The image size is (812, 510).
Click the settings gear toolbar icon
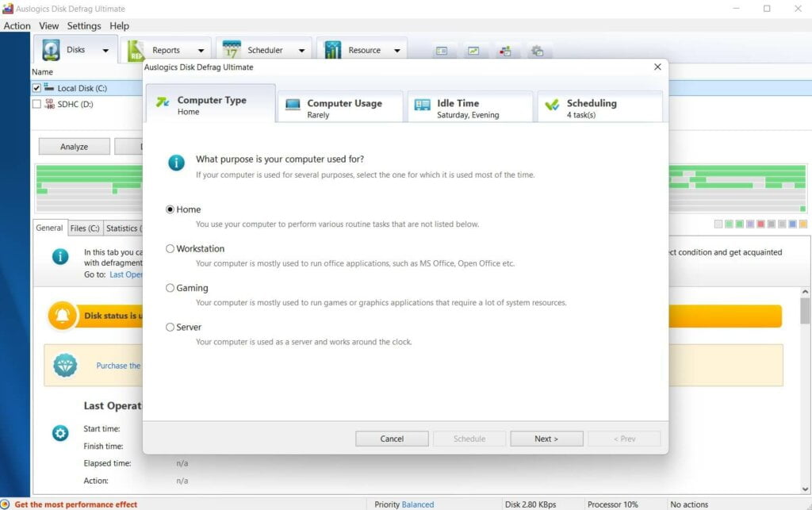click(538, 50)
